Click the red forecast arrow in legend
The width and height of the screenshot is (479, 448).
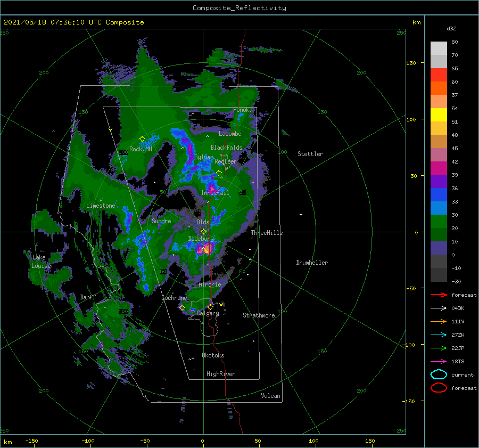pyautogui.click(x=439, y=295)
